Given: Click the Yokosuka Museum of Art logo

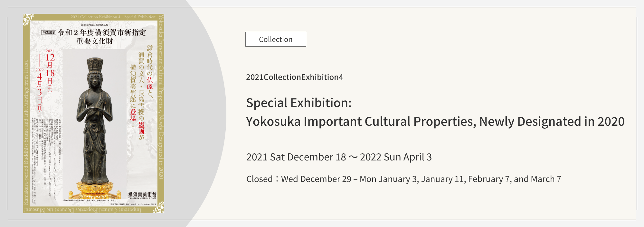Looking at the screenshot, I should 142,195.
